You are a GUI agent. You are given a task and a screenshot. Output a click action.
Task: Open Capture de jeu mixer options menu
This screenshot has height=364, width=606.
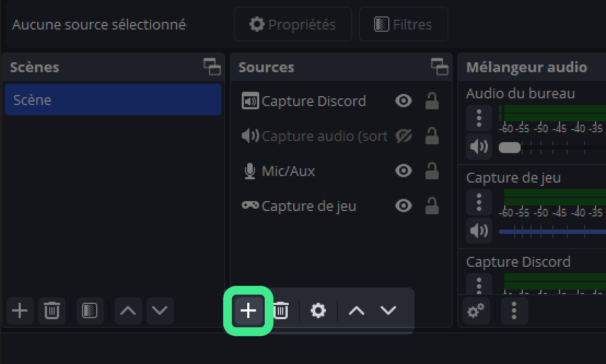coord(479,202)
